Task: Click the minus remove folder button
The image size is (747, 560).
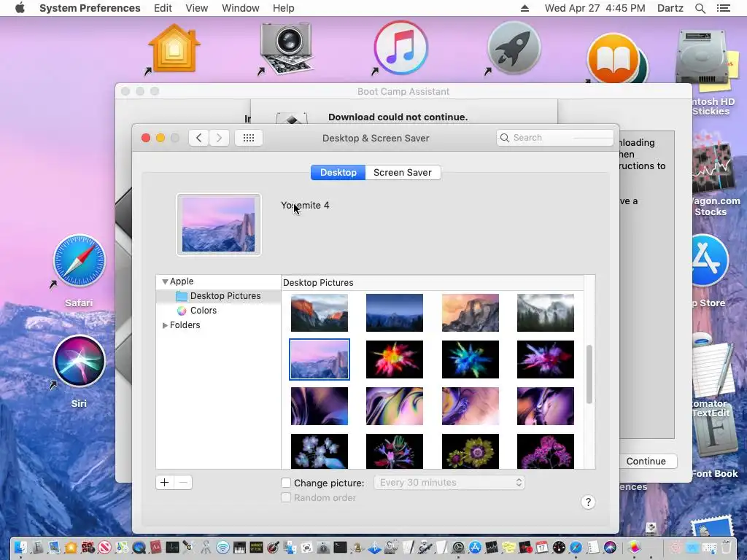Action: 183,483
